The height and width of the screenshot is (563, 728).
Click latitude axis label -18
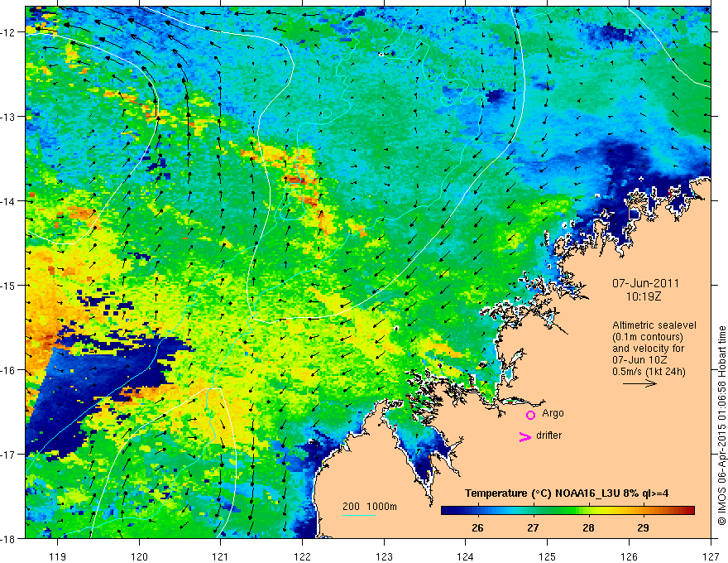point(8,538)
